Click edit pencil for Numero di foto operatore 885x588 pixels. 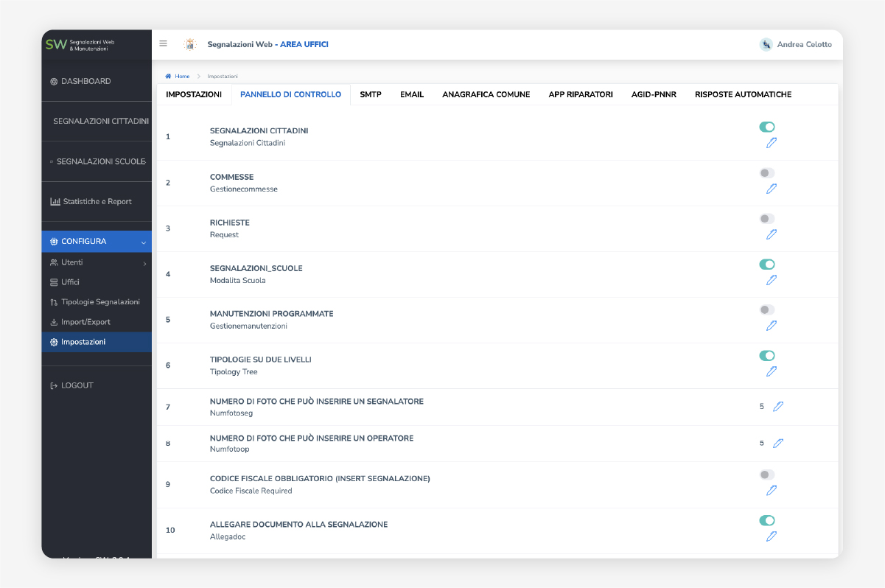(x=778, y=443)
